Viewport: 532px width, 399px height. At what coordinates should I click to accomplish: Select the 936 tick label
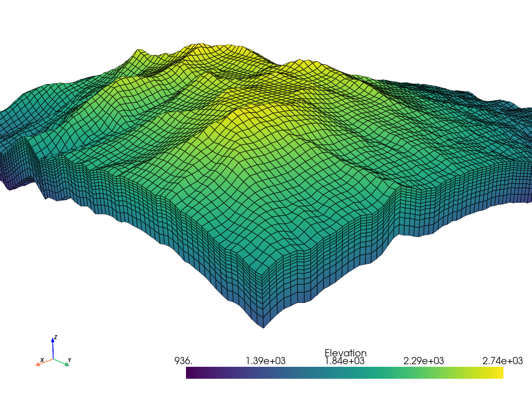(183, 359)
